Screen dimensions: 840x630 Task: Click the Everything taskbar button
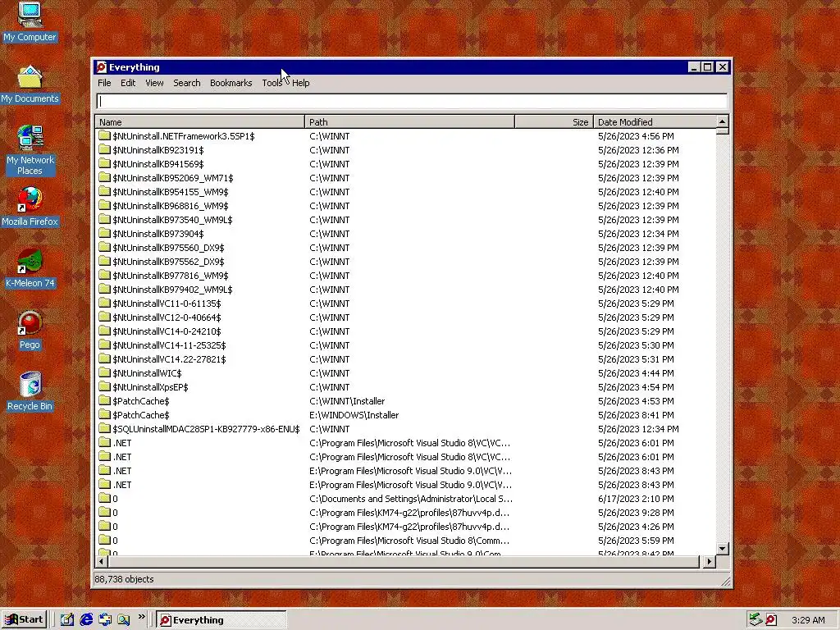coord(221,620)
